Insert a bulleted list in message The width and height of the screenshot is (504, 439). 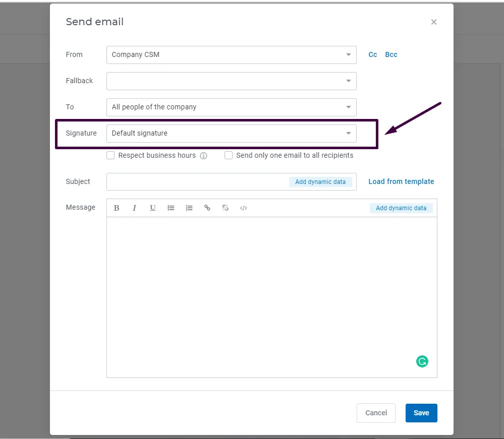[x=171, y=208]
